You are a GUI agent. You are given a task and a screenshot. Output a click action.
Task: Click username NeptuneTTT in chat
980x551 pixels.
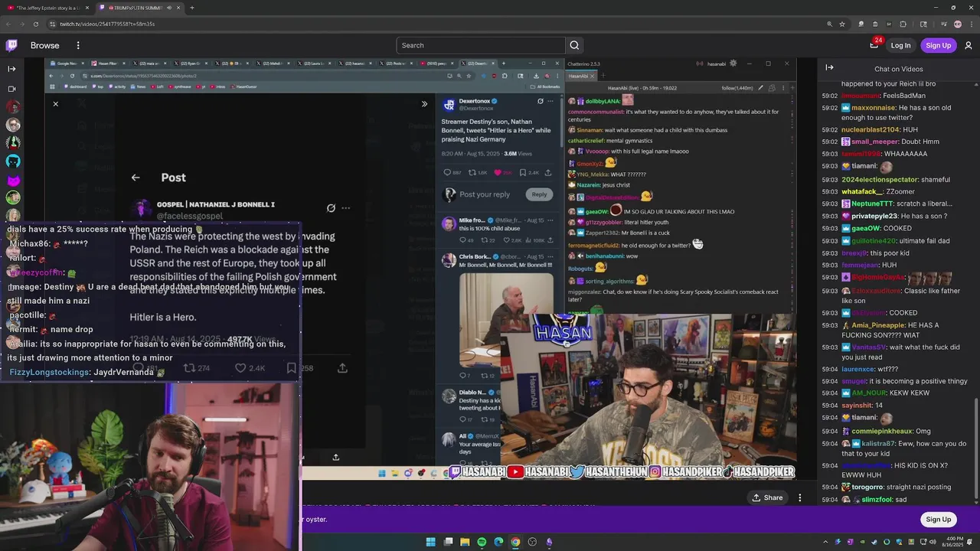click(x=872, y=204)
